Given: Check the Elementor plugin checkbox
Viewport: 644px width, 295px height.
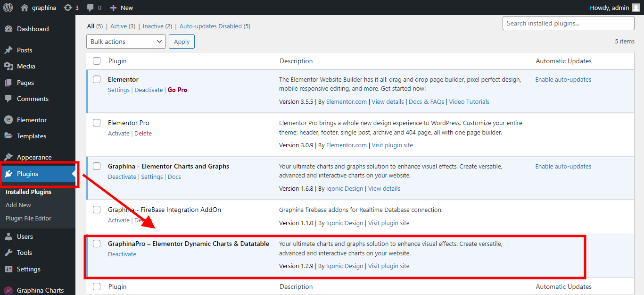Looking at the screenshot, I should pos(97,79).
